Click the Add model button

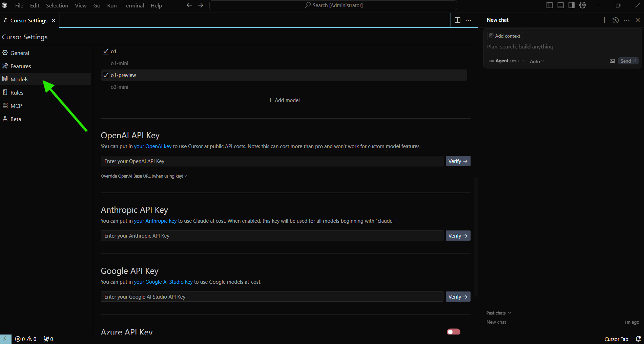(284, 100)
